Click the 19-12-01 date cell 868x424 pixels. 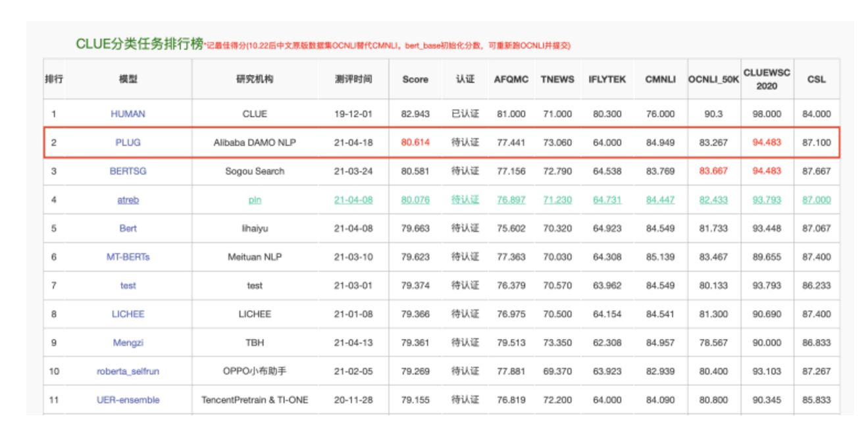(x=353, y=114)
